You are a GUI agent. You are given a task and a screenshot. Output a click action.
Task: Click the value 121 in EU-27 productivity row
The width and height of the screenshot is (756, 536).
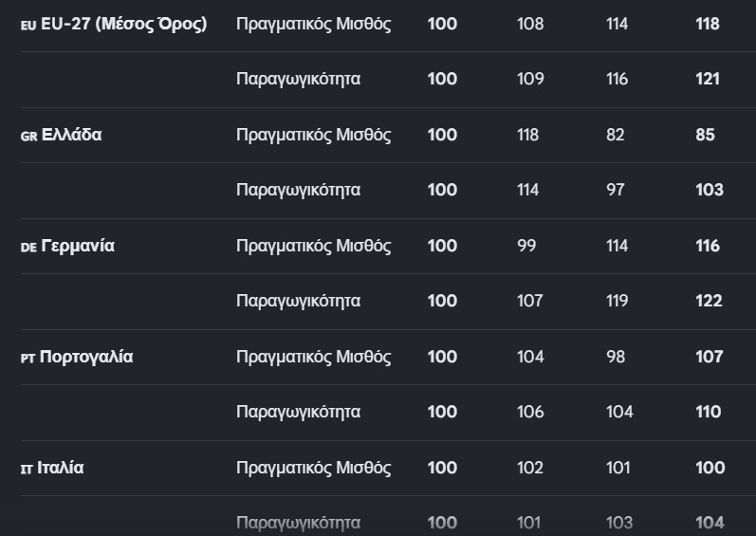(x=708, y=79)
